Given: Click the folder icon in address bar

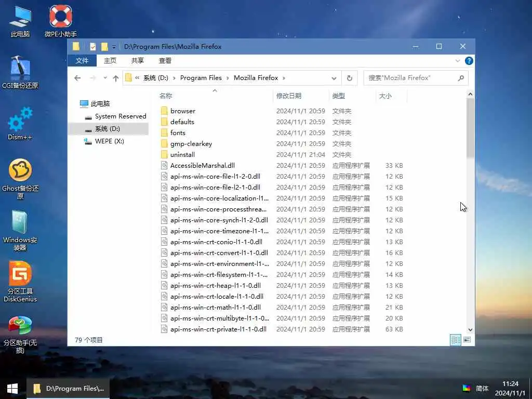Looking at the screenshot, I should (128, 78).
